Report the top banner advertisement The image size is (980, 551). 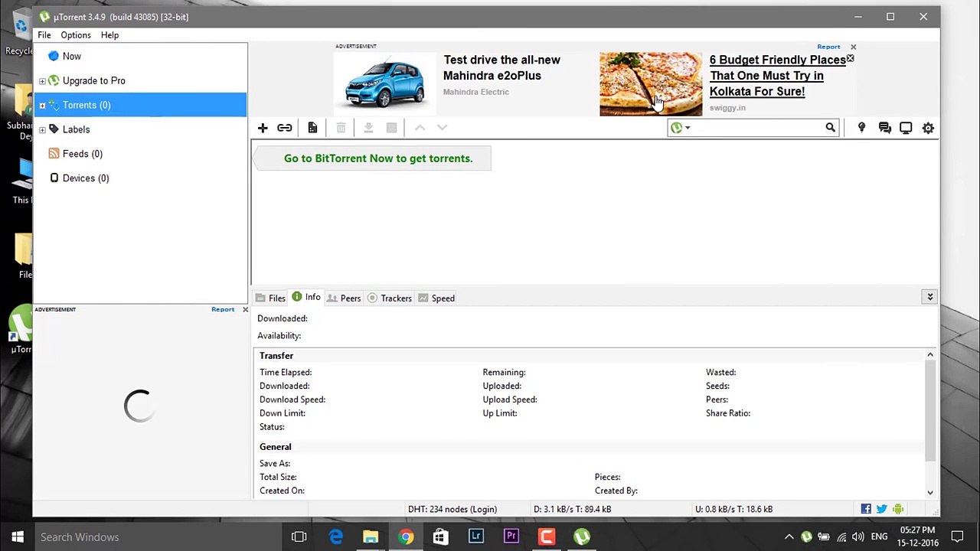click(828, 47)
